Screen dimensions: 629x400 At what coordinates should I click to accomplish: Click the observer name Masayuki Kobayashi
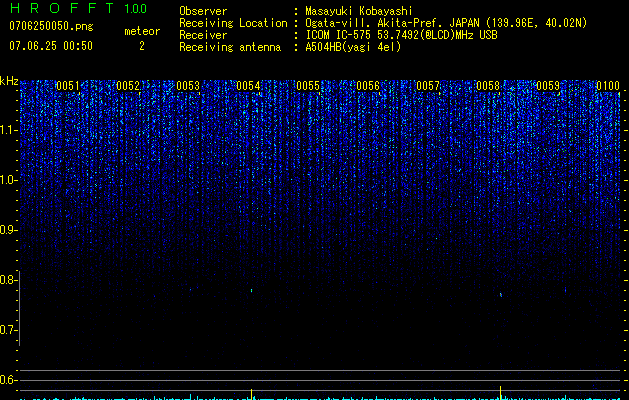(x=359, y=11)
